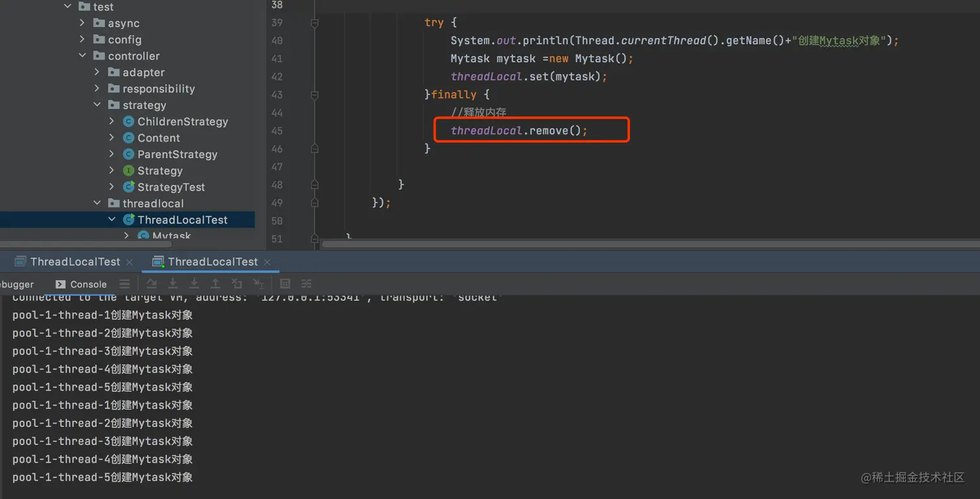
Task: Click the fold end marker at line 46
Action: [314, 148]
